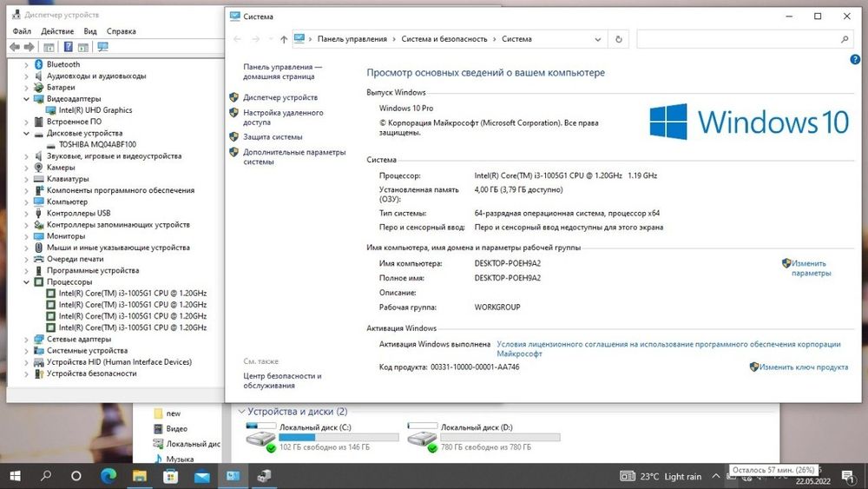This screenshot has height=489, width=868.
Task: Click Локальный диск (C:) usage bar
Action: coord(339,438)
